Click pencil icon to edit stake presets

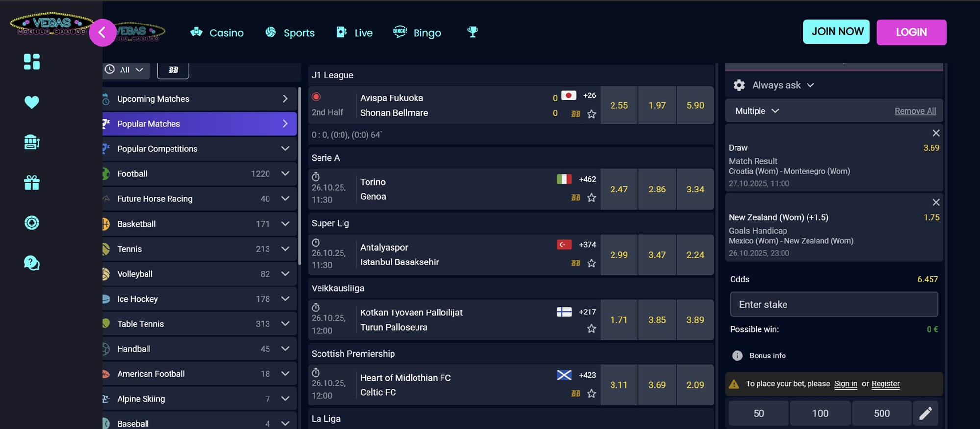click(925, 413)
